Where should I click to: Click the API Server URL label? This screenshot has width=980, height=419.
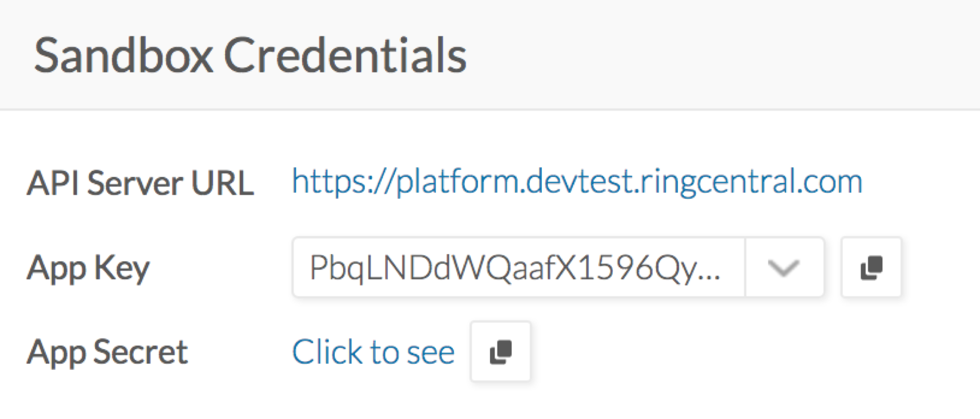point(140,183)
